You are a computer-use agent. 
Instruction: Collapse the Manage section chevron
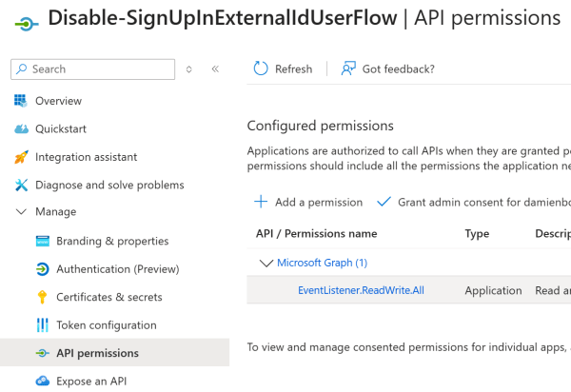tap(21, 212)
